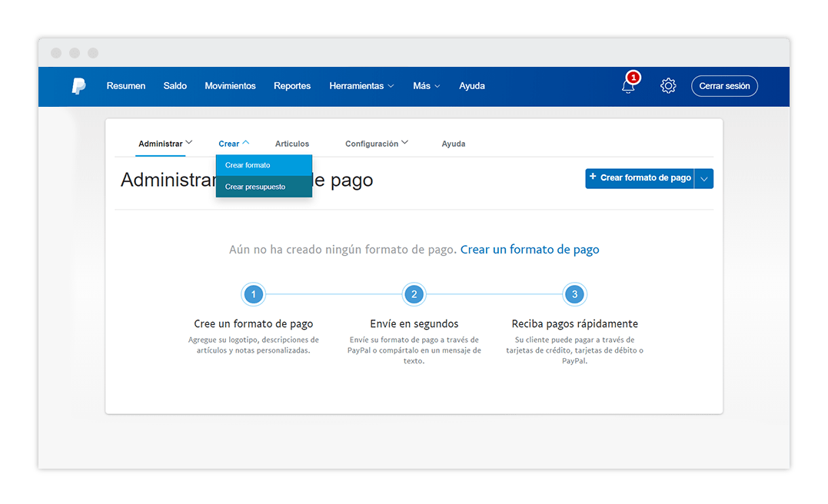Open Ayuda in the invoicing sub-navigation
The height and width of the screenshot is (504, 828).
[x=454, y=144]
